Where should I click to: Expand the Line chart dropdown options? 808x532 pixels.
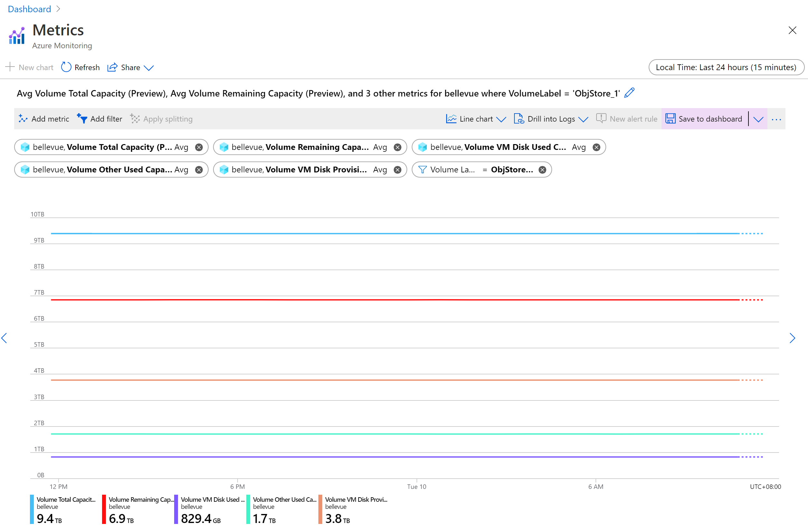tap(501, 118)
